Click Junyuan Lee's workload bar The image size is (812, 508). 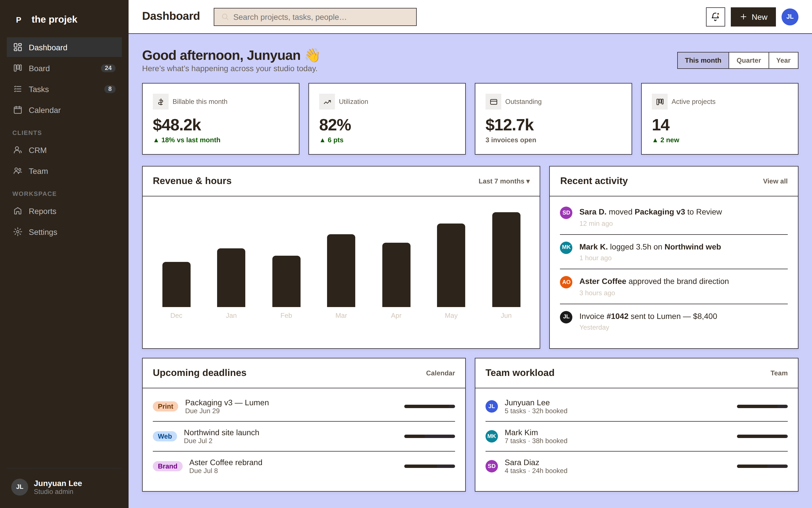(x=762, y=406)
